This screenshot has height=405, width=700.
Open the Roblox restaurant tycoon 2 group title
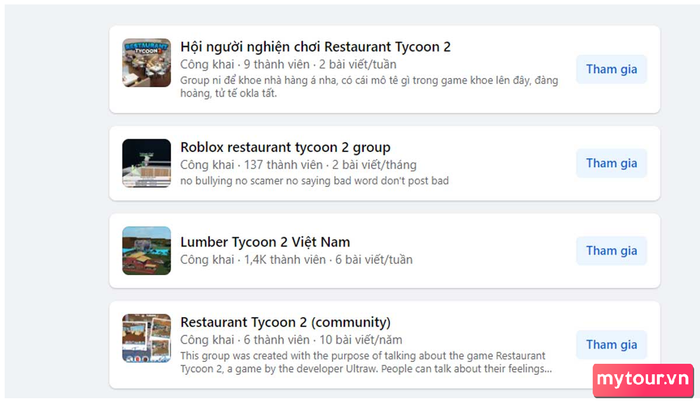[285, 147]
